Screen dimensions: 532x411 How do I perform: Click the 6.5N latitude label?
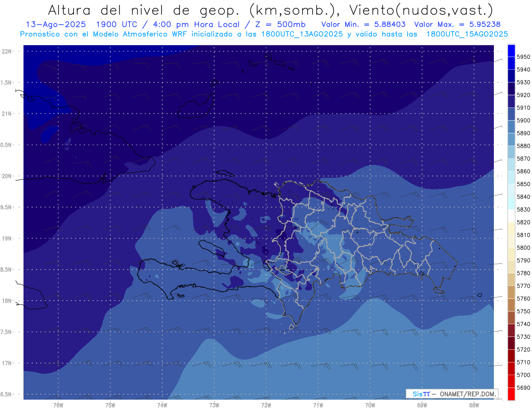pos(7,394)
